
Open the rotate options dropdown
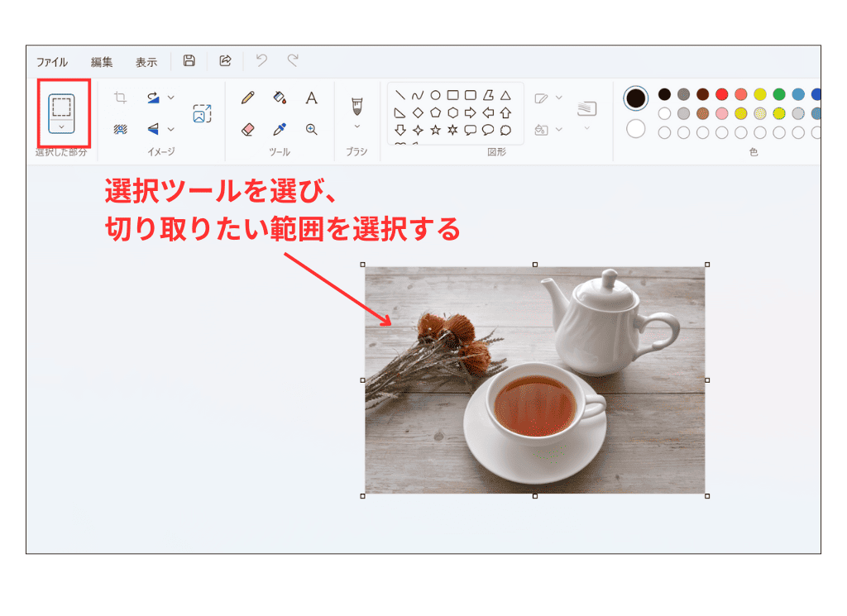170,97
